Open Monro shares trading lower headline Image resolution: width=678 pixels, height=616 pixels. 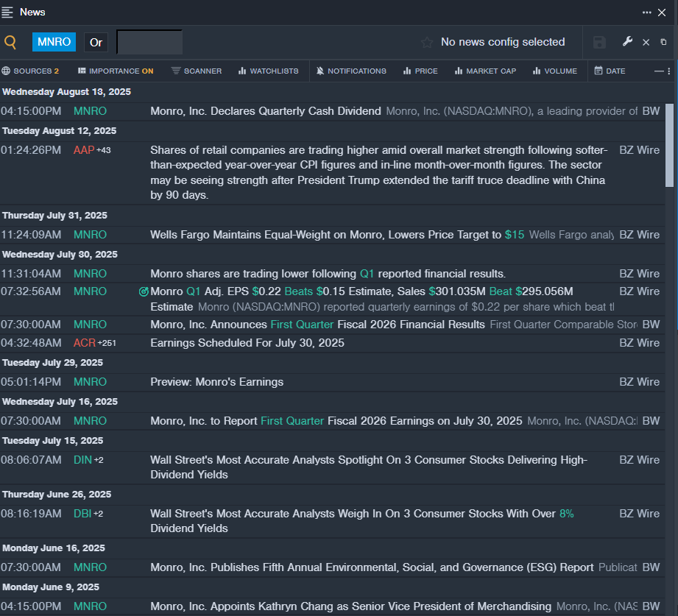pyautogui.click(x=328, y=274)
